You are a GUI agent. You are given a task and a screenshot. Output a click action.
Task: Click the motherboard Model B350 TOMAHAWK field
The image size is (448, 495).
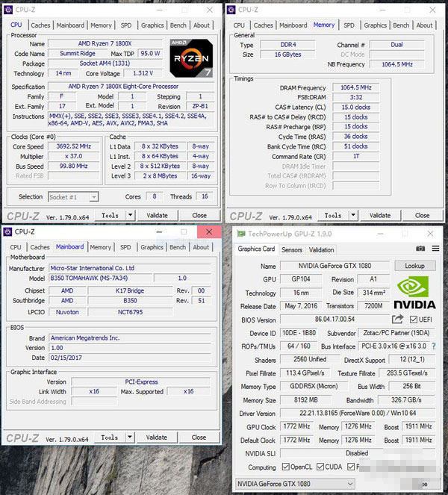[100, 278]
